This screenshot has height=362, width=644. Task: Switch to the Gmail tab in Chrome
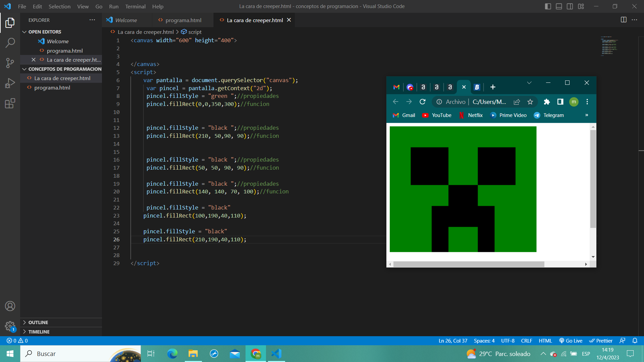(396, 87)
